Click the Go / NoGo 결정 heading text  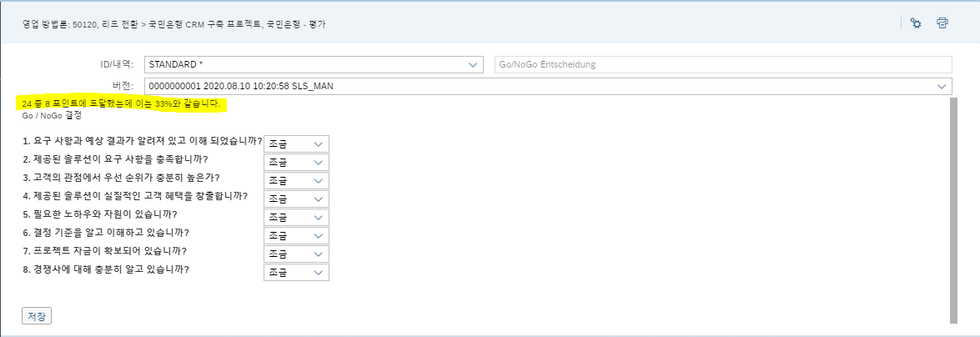point(52,116)
